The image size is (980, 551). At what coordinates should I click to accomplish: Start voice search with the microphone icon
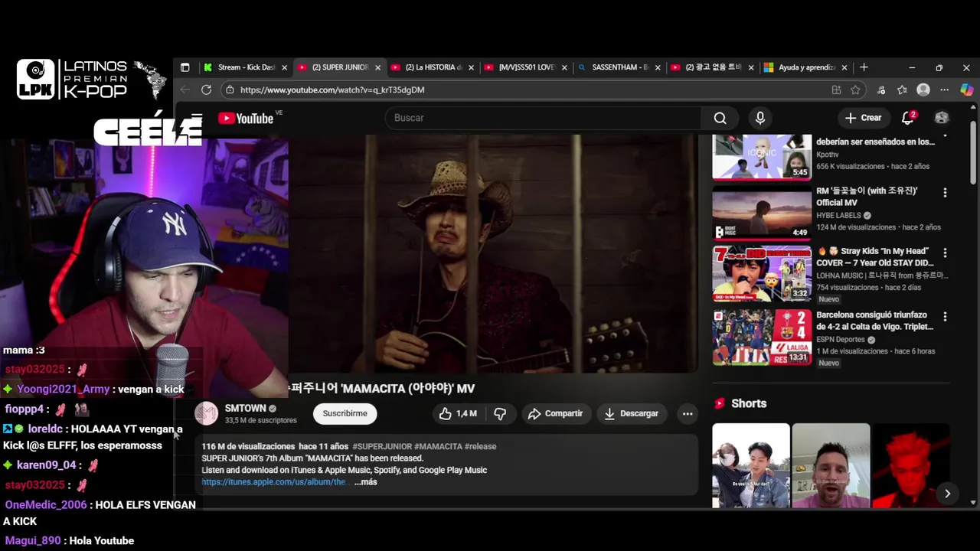point(759,118)
